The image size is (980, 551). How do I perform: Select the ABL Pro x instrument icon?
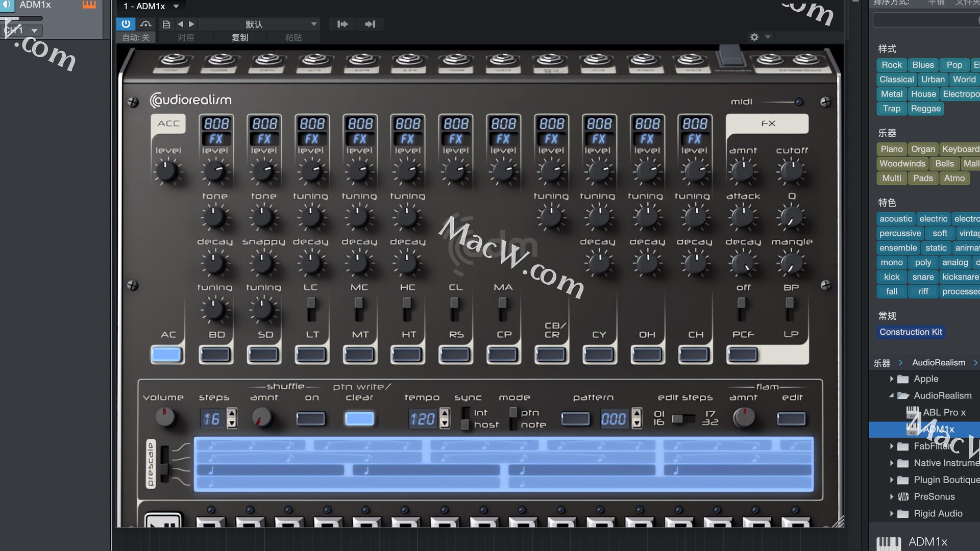(x=913, y=412)
